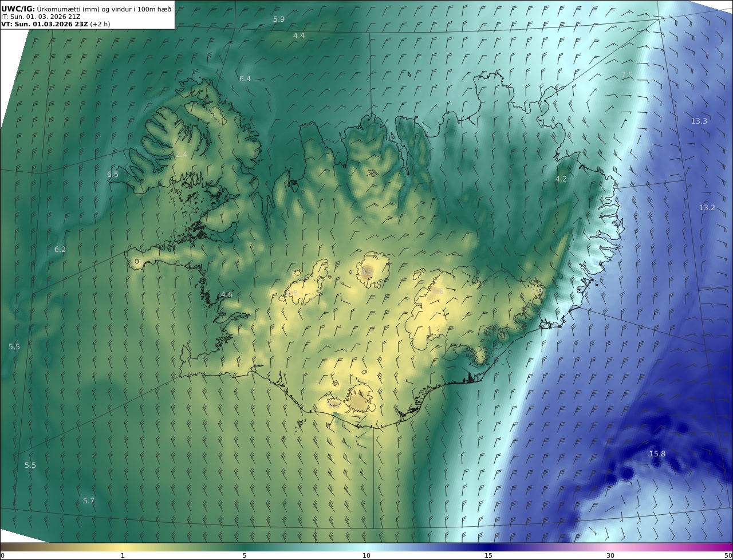This screenshot has width=733, height=560.
Task: Click the colorbar tick label 10
Action: tap(366, 555)
